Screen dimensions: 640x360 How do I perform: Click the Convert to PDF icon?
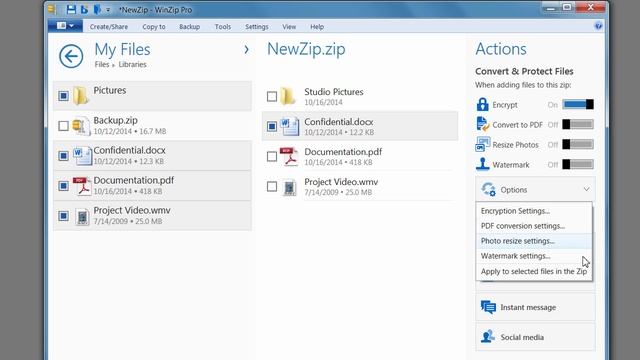tap(482, 124)
